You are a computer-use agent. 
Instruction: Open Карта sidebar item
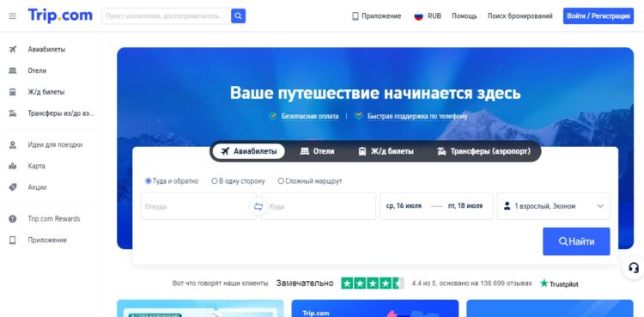[x=37, y=166]
